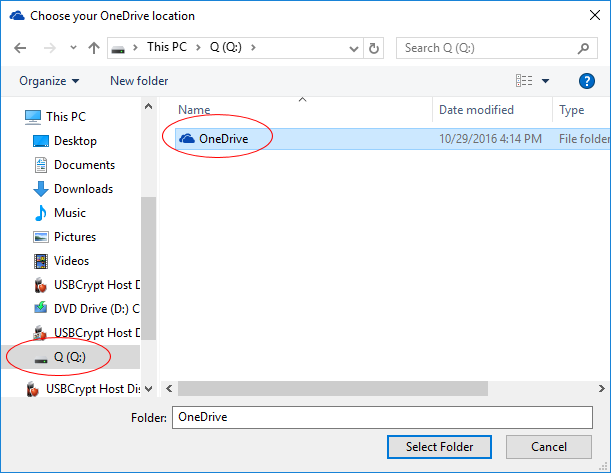This screenshot has height=473, width=611.
Task: Select This PC in address breadcrumb
Action: [x=167, y=47]
